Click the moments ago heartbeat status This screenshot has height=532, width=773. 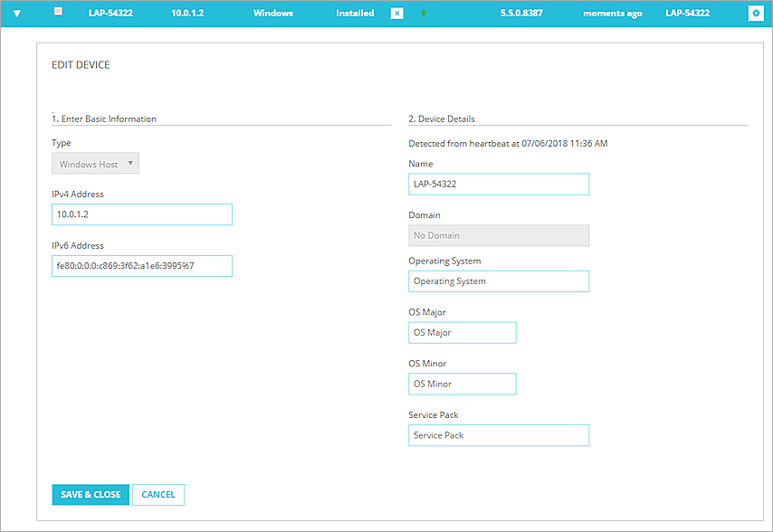point(612,14)
